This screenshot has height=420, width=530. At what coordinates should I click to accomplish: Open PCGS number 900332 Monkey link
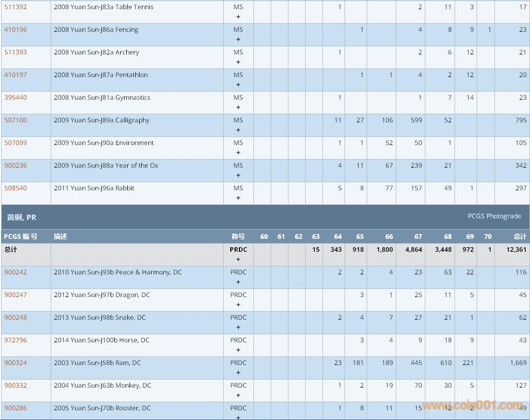[x=16, y=385]
